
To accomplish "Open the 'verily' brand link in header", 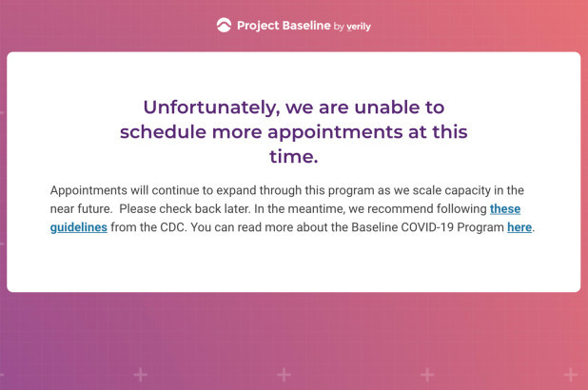I will (x=359, y=27).
